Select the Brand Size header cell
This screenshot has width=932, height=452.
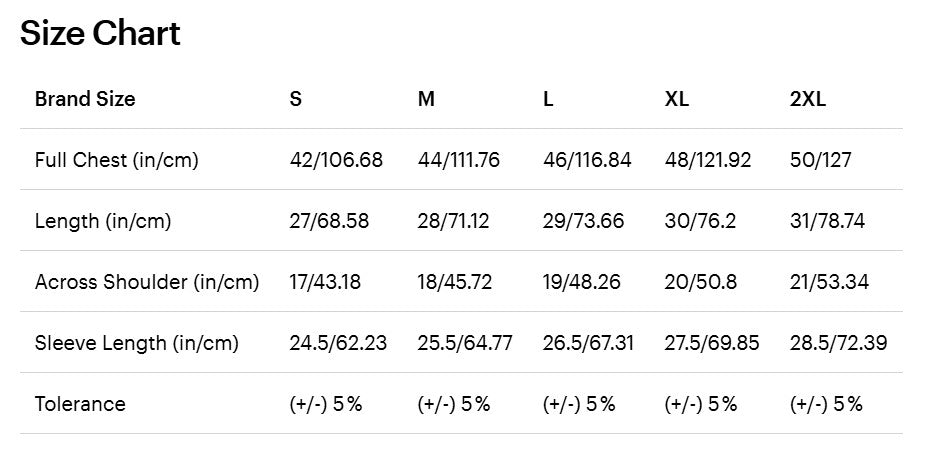point(85,99)
